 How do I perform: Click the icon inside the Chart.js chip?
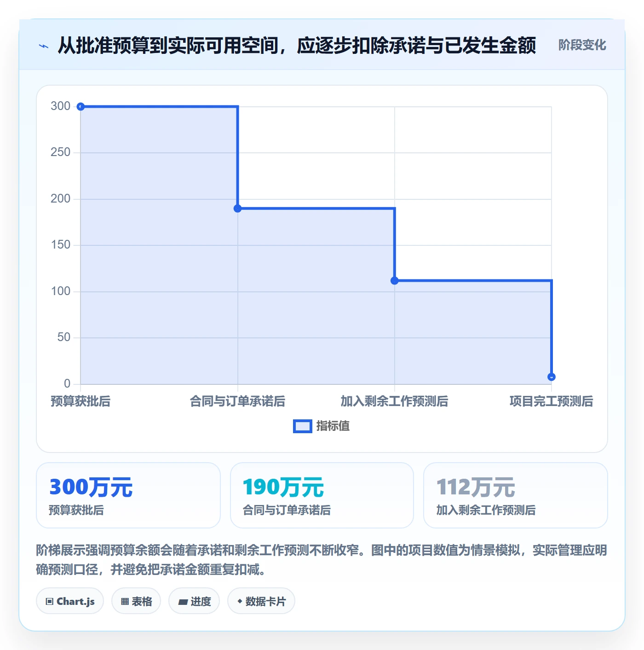click(50, 602)
